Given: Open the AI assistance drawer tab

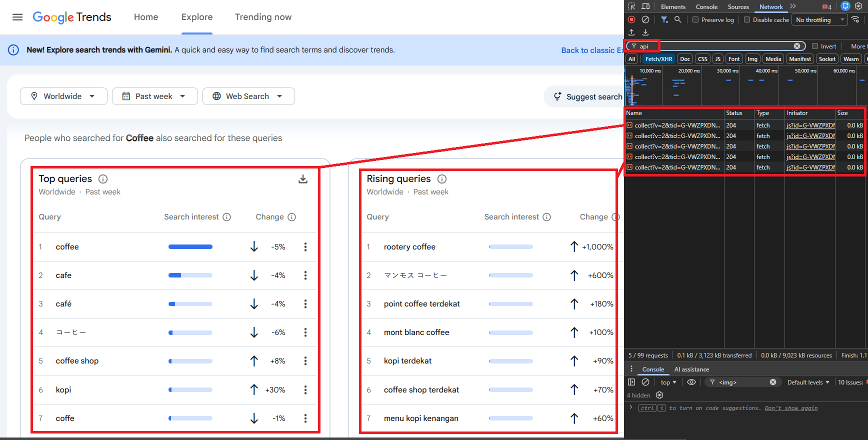Looking at the screenshot, I should [691, 369].
